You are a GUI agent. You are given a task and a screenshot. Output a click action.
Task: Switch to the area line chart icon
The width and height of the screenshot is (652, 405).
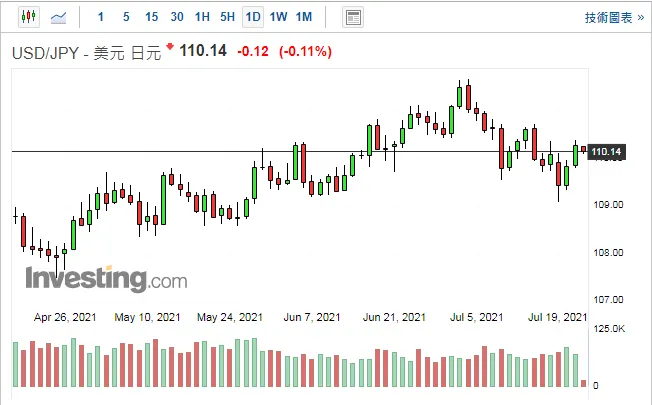[58, 17]
